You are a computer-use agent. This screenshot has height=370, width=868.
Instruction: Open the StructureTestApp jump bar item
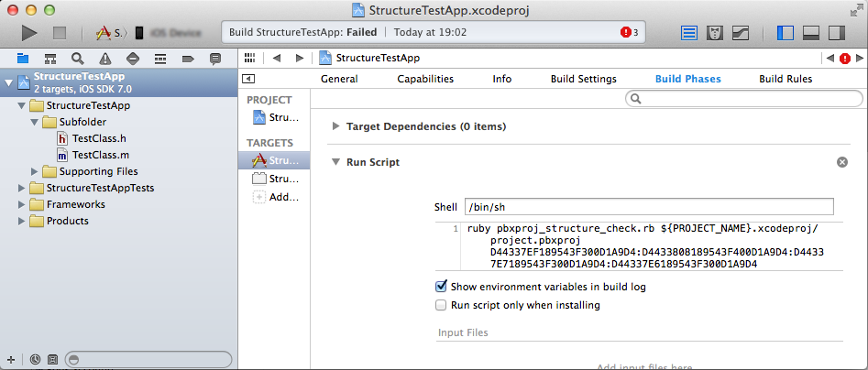[x=369, y=58]
